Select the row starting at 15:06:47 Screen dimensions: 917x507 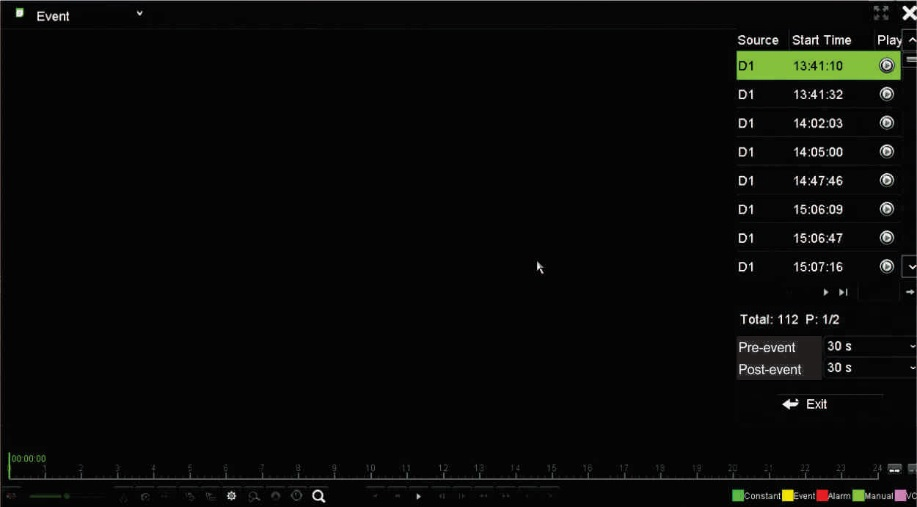(x=818, y=237)
